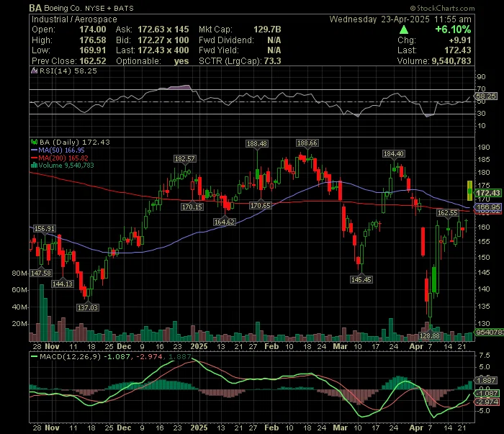504x434 pixels.
Task: Click the Bid quote 172.27 x 100
Action: [x=163, y=40]
